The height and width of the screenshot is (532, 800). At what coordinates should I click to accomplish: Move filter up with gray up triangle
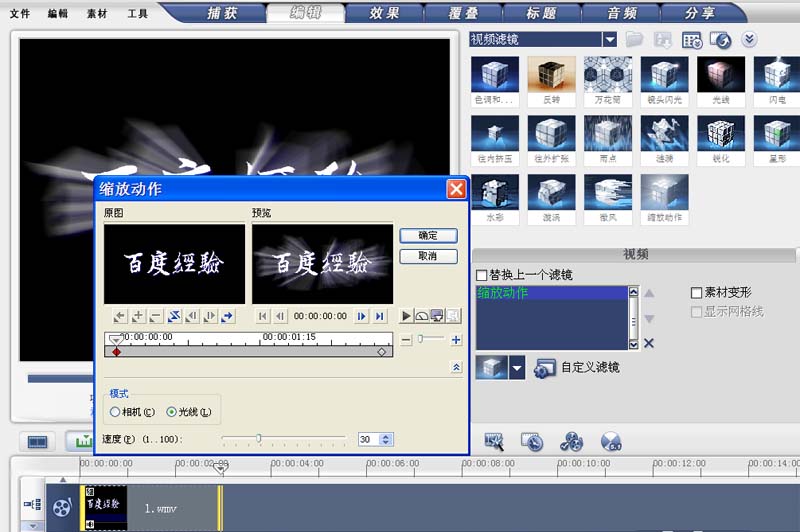coord(649,293)
